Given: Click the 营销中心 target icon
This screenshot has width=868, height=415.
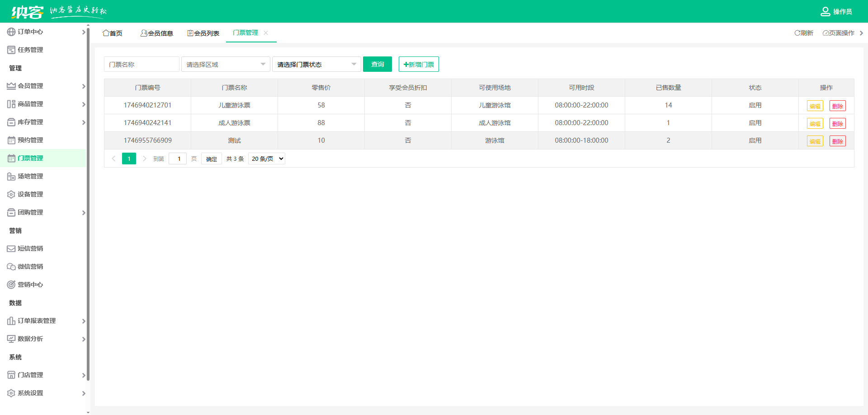Looking at the screenshot, I should click(x=11, y=284).
